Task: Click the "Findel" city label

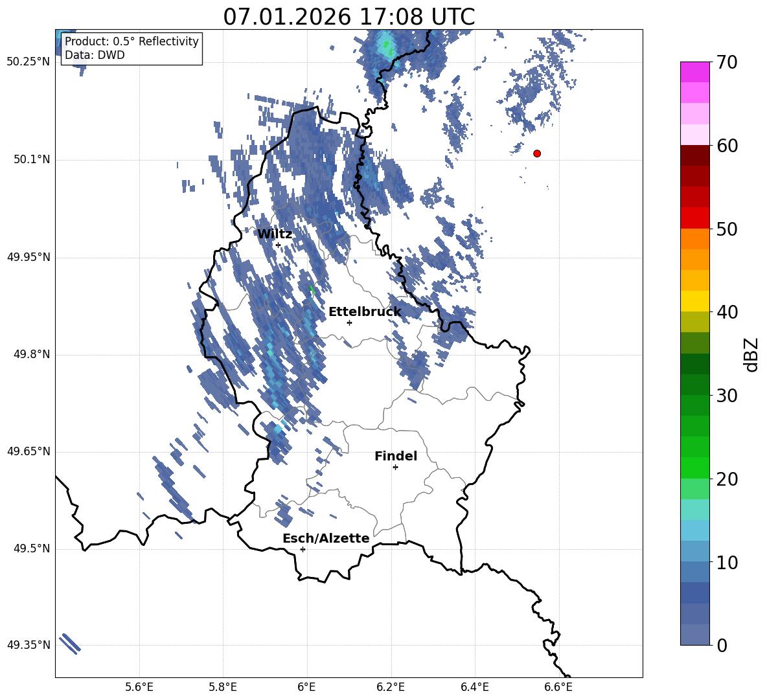Action: (x=396, y=456)
